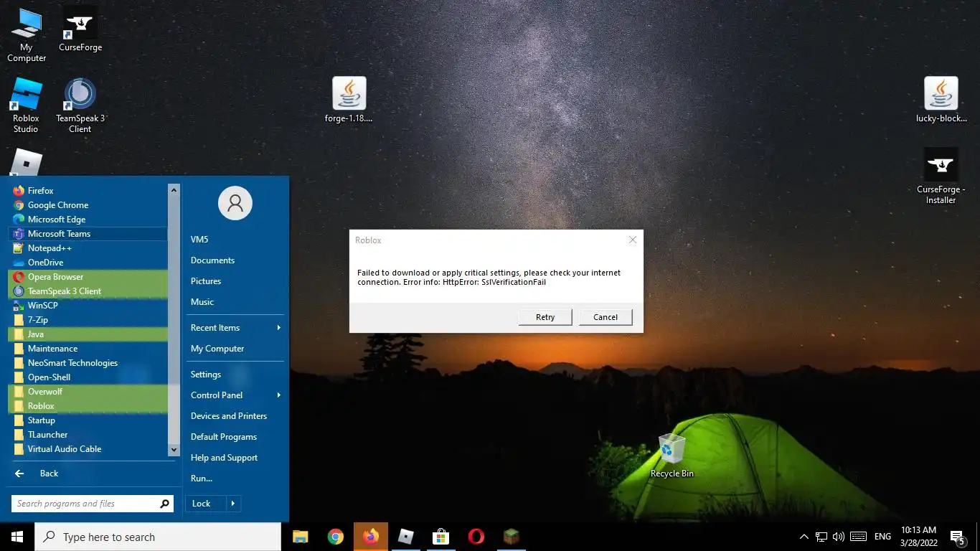
Task: Click the Roblox taskbar icon
Action: (406, 537)
